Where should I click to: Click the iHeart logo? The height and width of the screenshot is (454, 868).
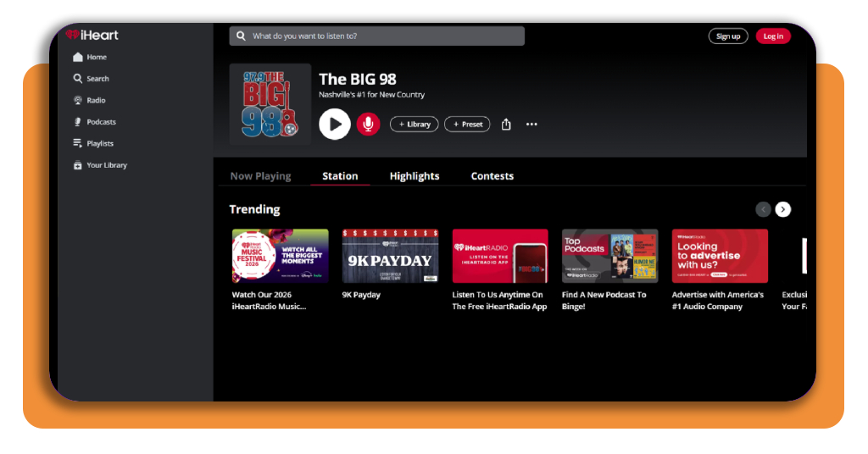[92, 35]
